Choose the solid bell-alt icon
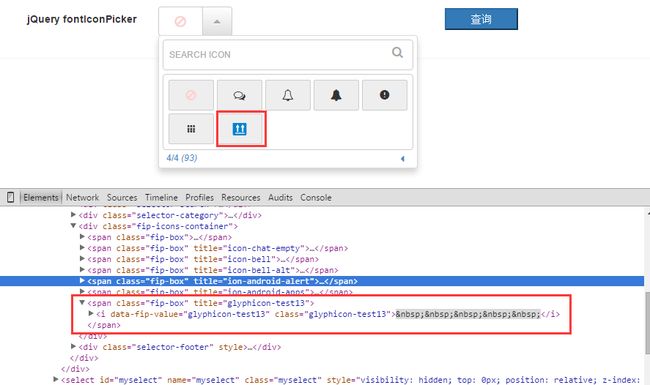The width and height of the screenshot is (650, 385). [x=336, y=95]
